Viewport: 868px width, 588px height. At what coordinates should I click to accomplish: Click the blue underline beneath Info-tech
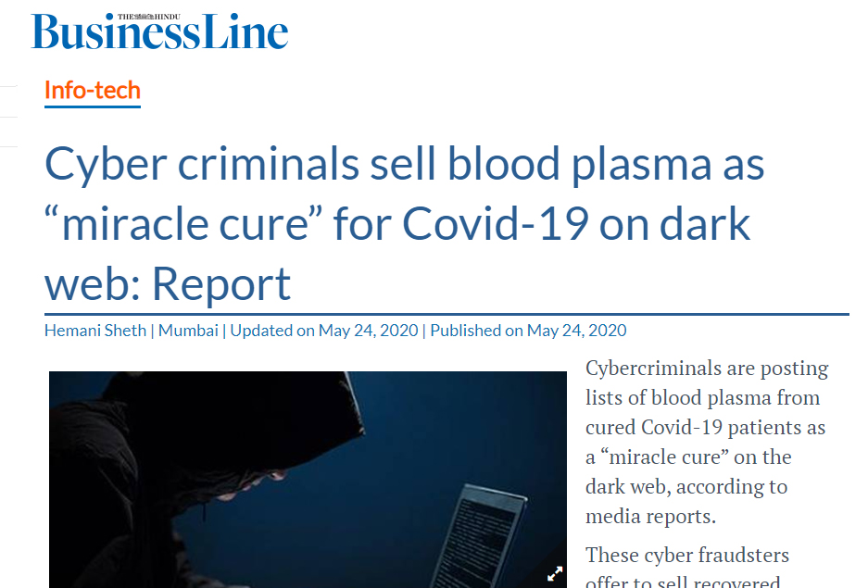pyautogui.click(x=93, y=106)
